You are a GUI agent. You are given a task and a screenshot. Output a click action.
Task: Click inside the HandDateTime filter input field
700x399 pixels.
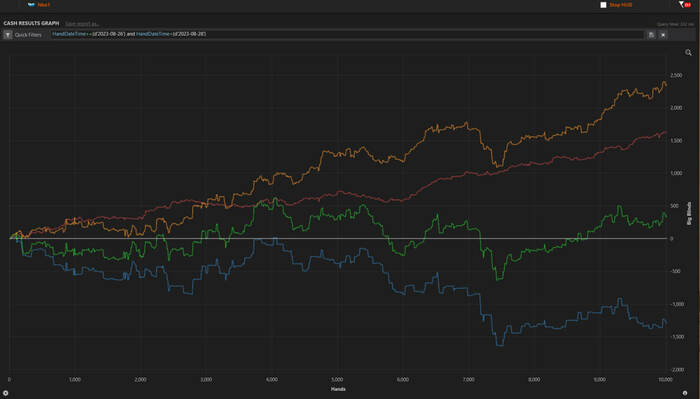347,34
